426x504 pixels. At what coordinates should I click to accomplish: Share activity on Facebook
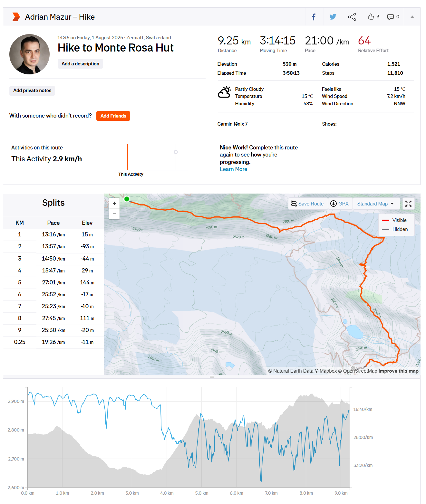[x=314, y=17]
